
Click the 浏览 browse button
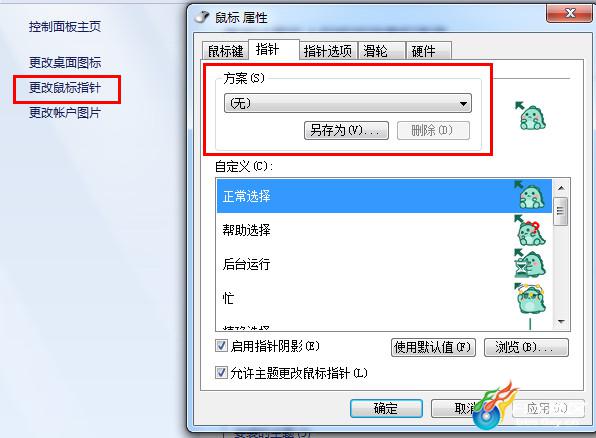pos(526,347)
